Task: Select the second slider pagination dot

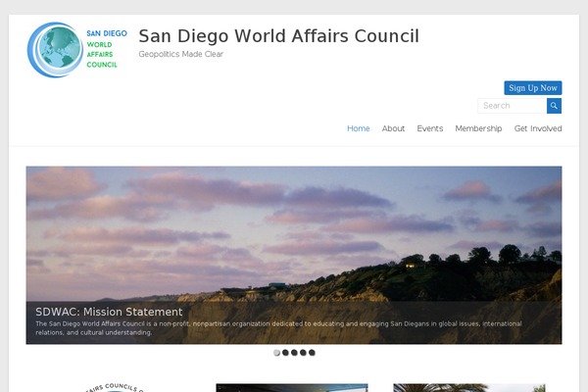Action: pyautogui.click(x=285, y=353)
